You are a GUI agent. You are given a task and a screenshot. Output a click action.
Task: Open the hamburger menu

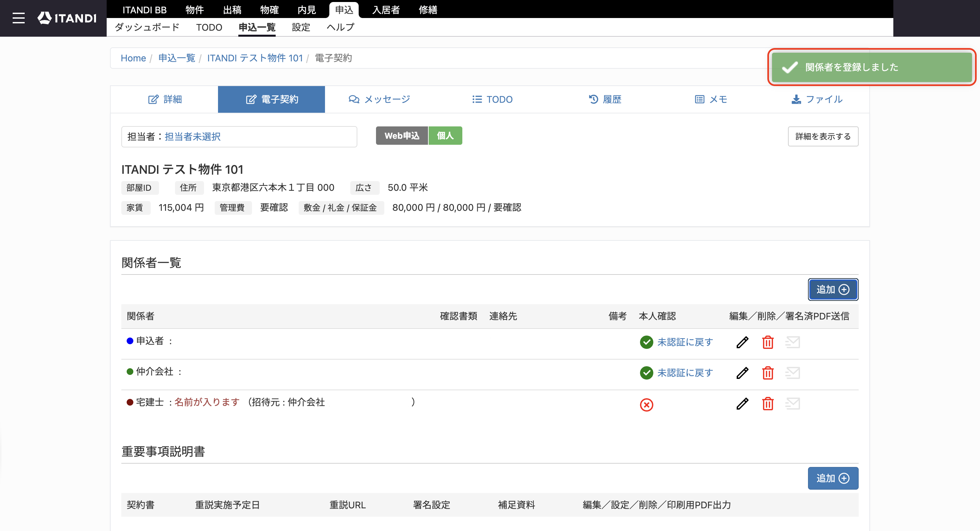(x=18, y=18)
